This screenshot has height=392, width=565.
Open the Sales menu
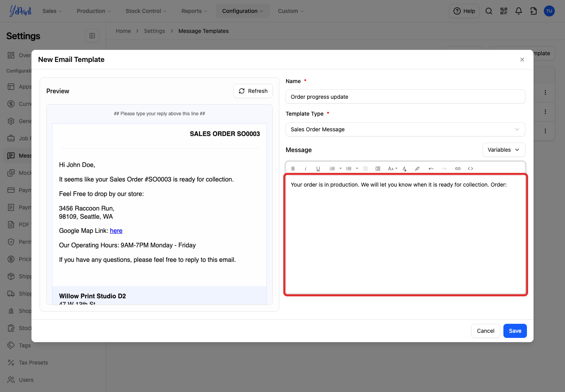[52, 11]
